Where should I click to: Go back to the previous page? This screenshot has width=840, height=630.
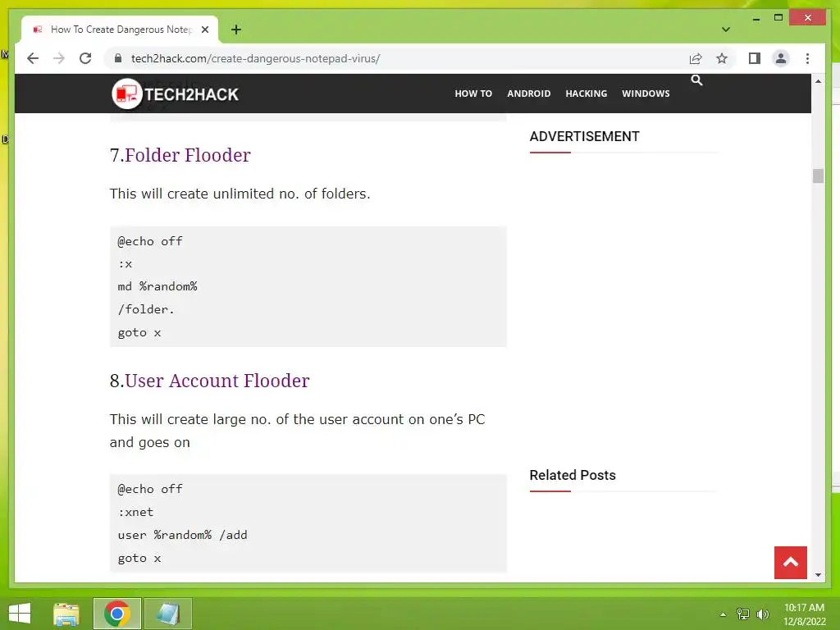tap(33, 58)
